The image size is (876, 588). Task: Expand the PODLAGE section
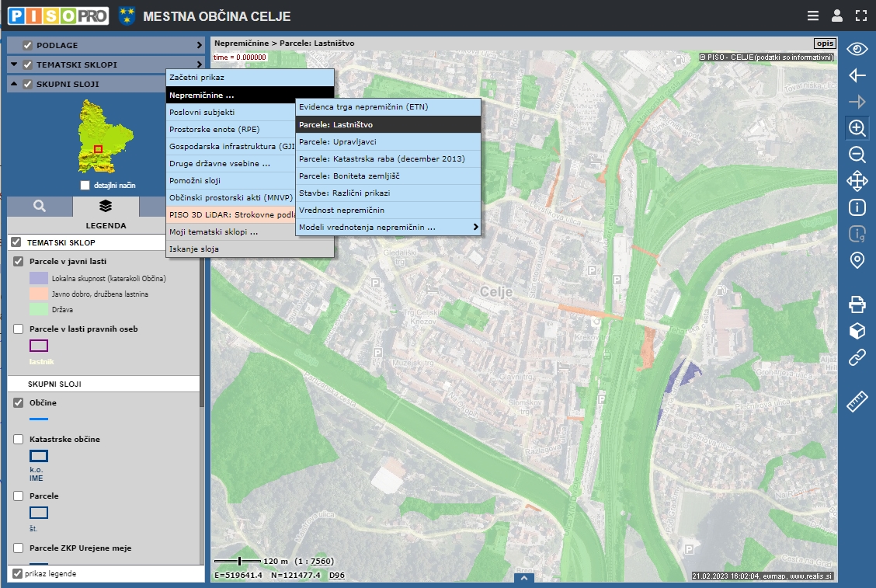(199, 45)
